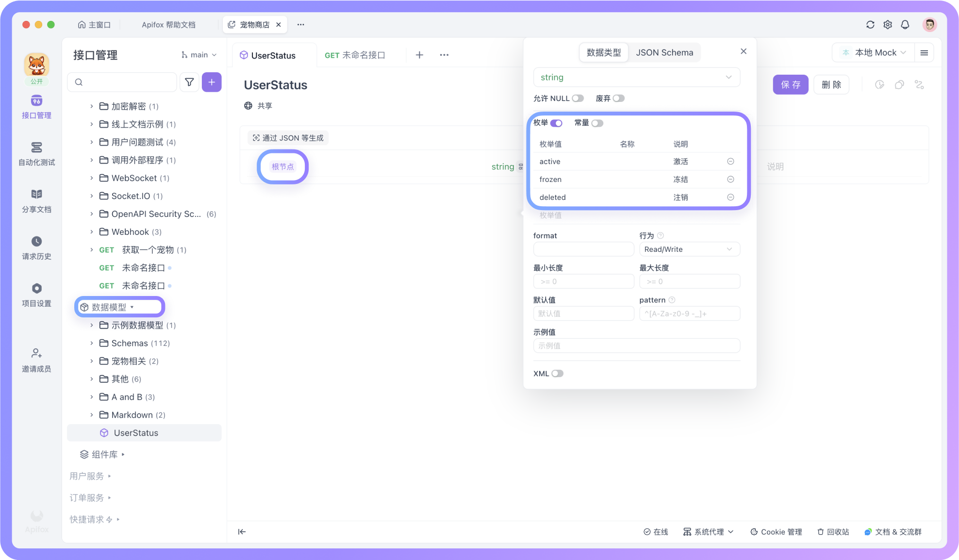Open the 行为 Read/Write dropdown

pos(689,249)
